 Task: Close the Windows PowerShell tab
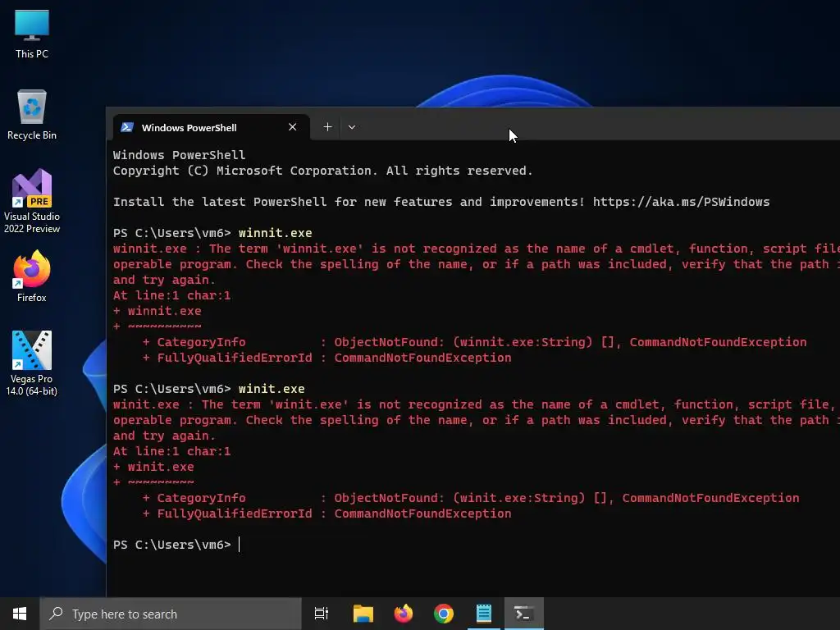tap(293, 127)
